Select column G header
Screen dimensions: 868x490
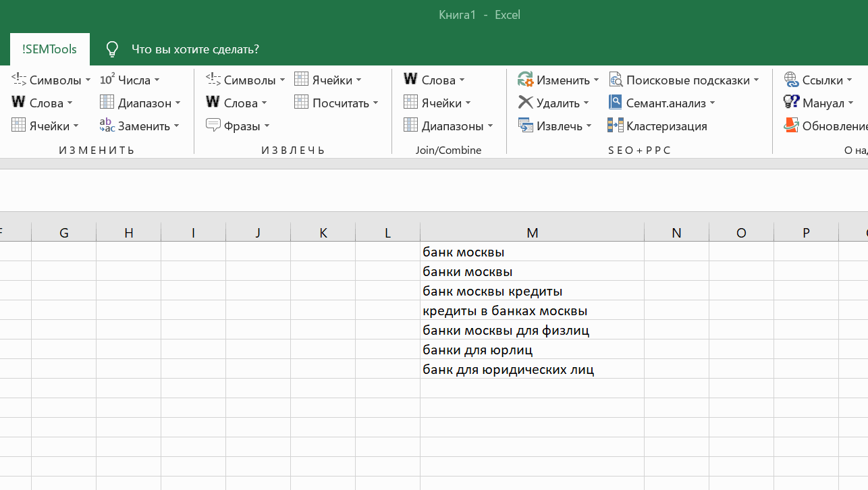click(x=64, y=233)
